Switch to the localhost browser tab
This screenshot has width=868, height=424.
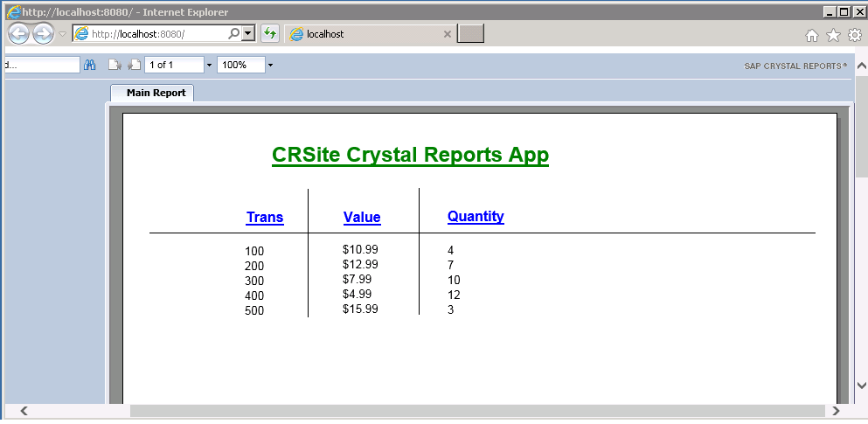pos(370,34)
